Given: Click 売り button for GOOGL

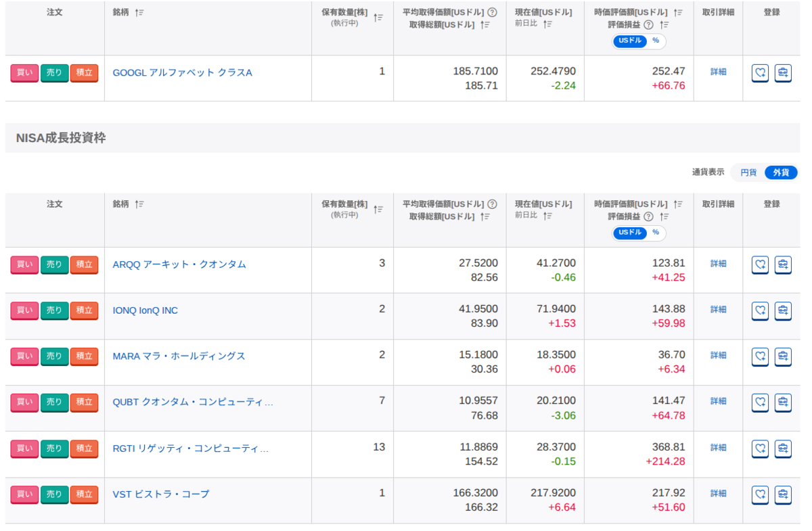Looking at the screenshot, I should 54,73.
